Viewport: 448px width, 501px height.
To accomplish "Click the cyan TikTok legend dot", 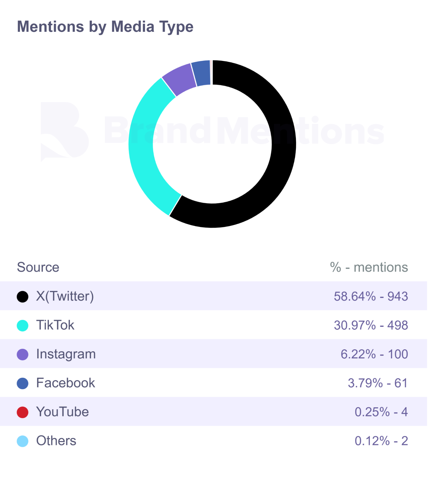I will tap(23, 326).
